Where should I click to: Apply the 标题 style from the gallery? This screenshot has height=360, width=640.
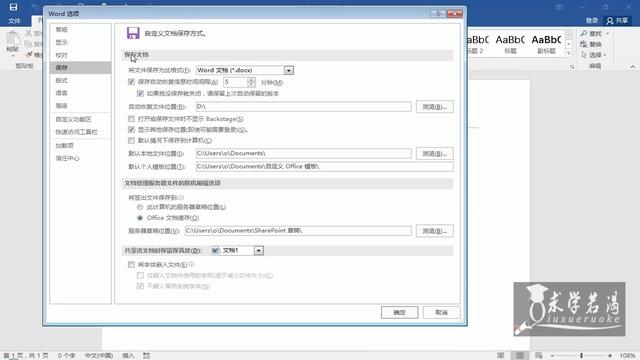click(x=510, y=44)
